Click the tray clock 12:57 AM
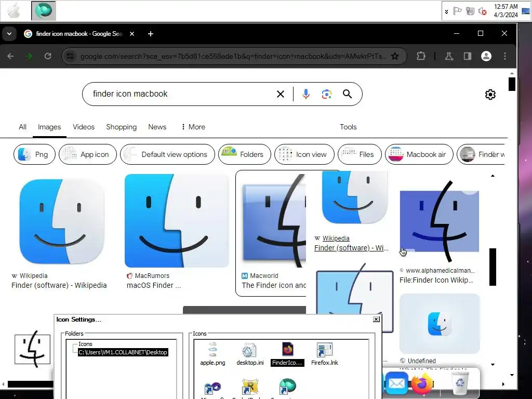The height and width of the screenshot is (399, 532). [506, 10]
